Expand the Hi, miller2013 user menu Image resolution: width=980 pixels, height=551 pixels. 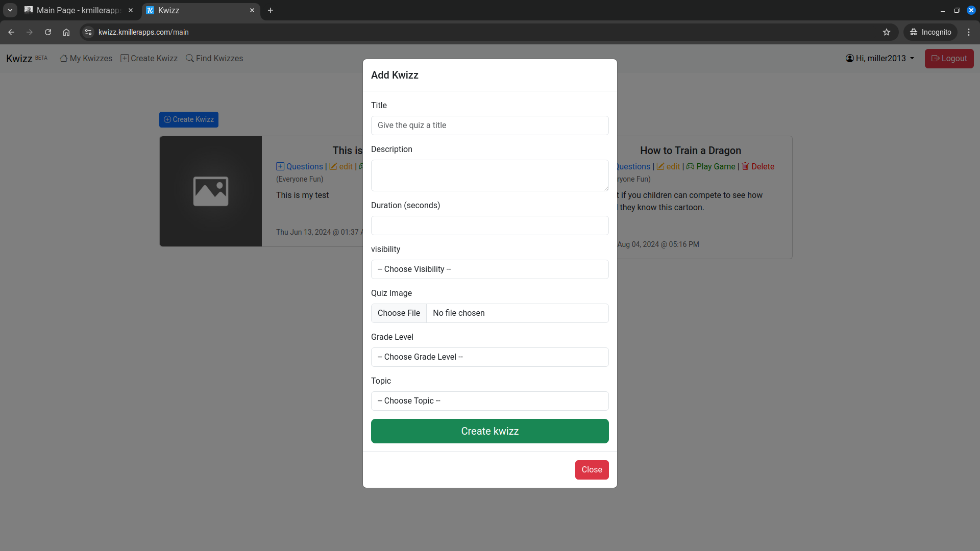pyautogui.click(x=880, y=59)
